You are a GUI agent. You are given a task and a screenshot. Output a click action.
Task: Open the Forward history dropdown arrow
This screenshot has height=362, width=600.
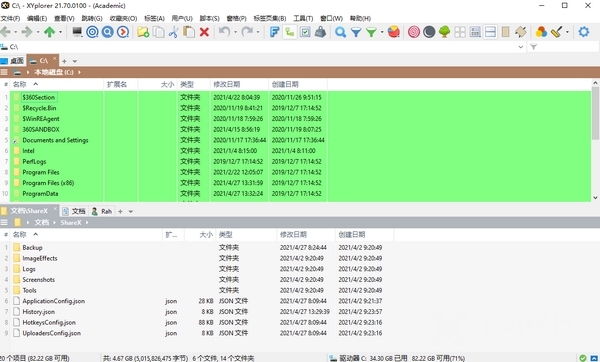pos(38,32)
